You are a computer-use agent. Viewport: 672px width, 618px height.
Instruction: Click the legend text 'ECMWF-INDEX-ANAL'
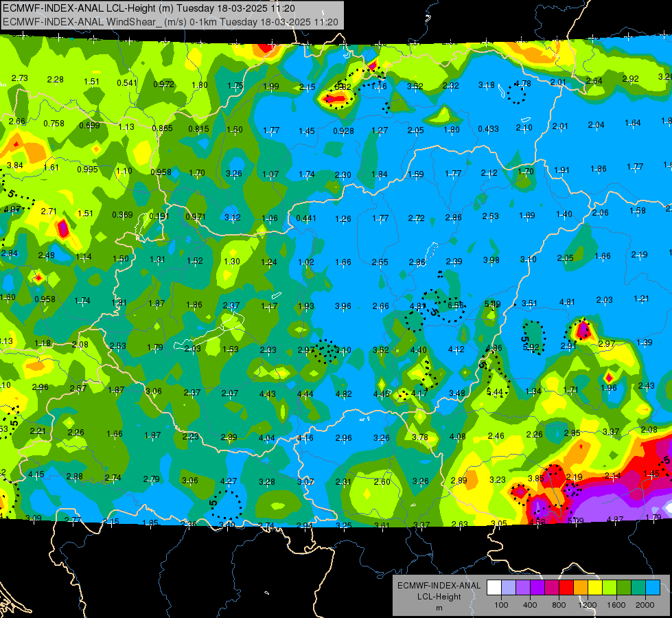tap(439, 586)
